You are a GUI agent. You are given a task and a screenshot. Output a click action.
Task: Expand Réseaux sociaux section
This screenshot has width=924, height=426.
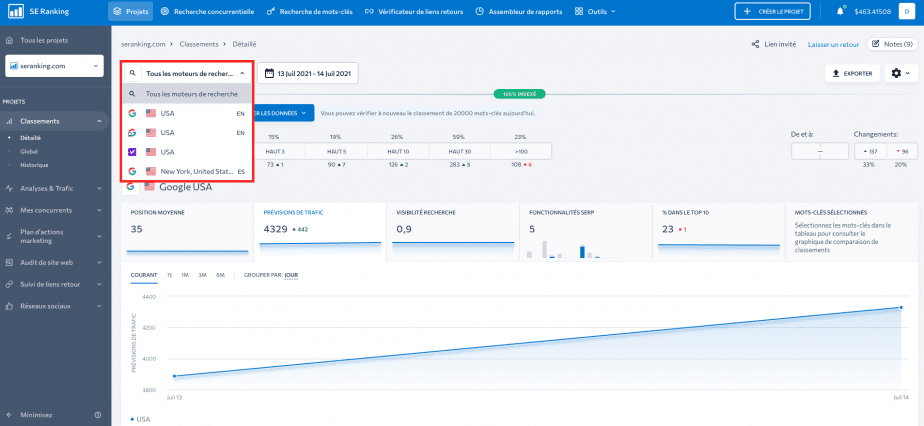click(55, 306)
